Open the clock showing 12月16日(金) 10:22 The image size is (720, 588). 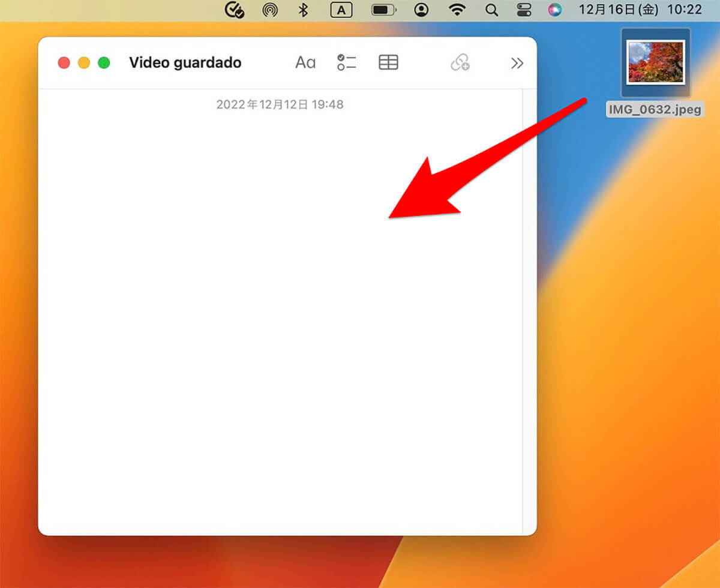click(x=640, y=10)
